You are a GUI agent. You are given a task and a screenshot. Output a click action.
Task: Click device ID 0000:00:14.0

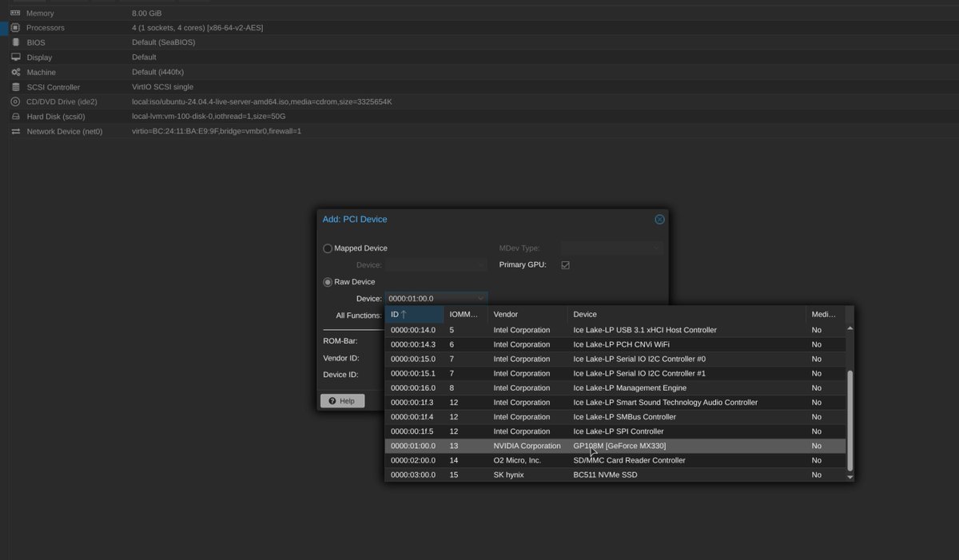click(413, 330)
